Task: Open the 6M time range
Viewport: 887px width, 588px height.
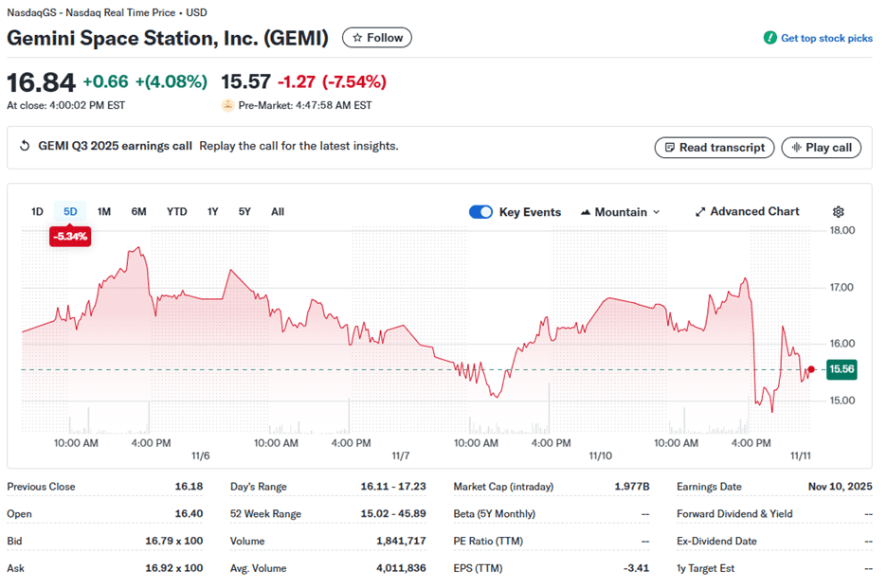Action: pyautogui.click(x=138, y=211)
